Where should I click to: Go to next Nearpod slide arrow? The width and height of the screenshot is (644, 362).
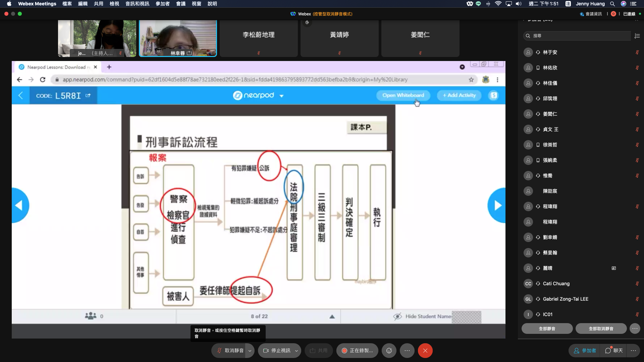click(497, 205)
